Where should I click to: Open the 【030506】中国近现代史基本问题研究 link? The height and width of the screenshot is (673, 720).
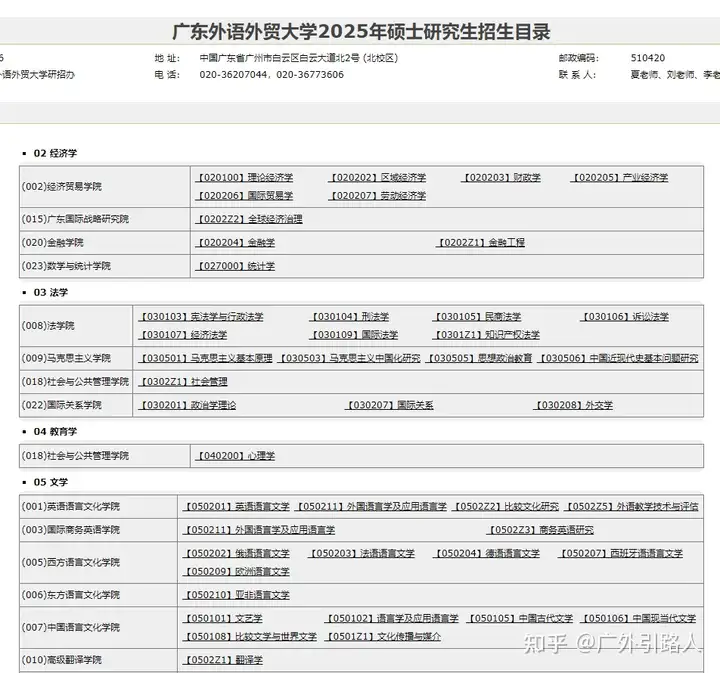pyautogui.click(x=618, y=359)
